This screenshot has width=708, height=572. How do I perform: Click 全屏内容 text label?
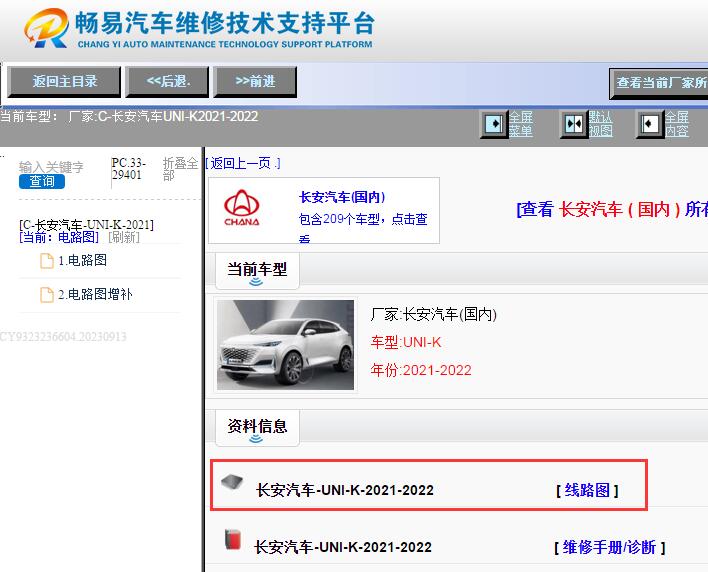(676, 124)
